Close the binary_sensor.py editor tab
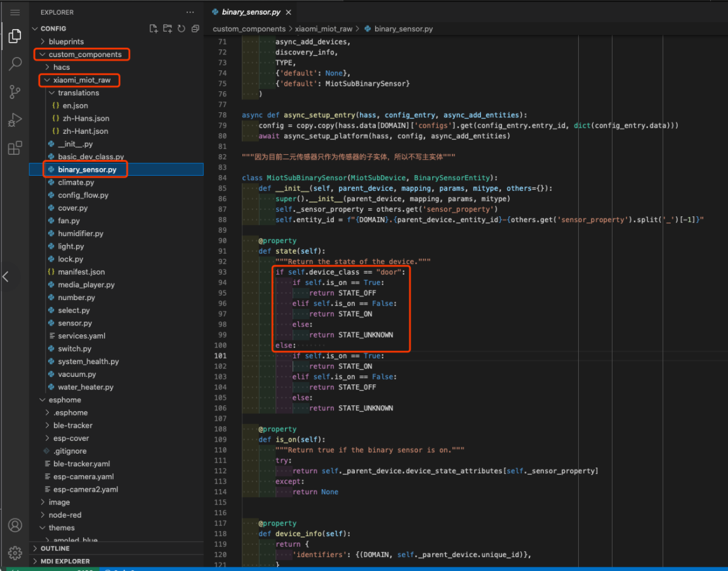The width and height of the screenshot is (728, 571). [x=289, y=13]
